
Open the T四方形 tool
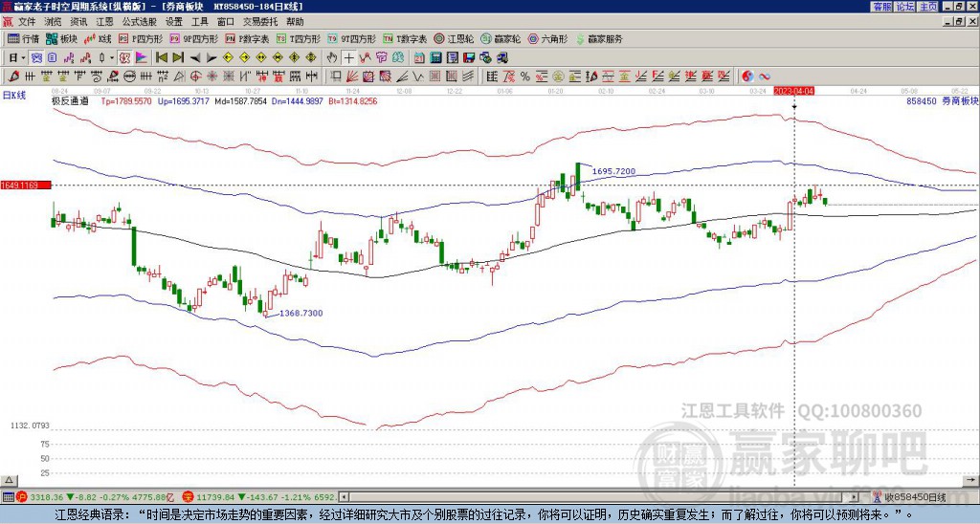coord(299,38)
